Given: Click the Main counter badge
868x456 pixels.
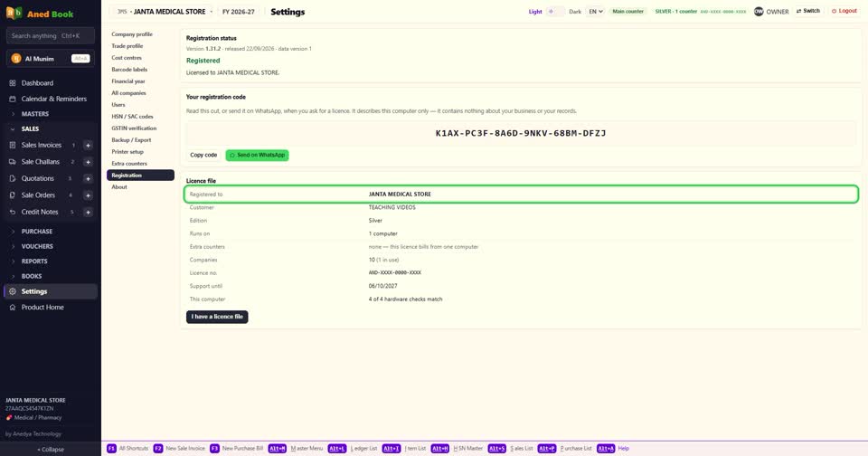Looking at the screenshot, I should pos(627,11).
